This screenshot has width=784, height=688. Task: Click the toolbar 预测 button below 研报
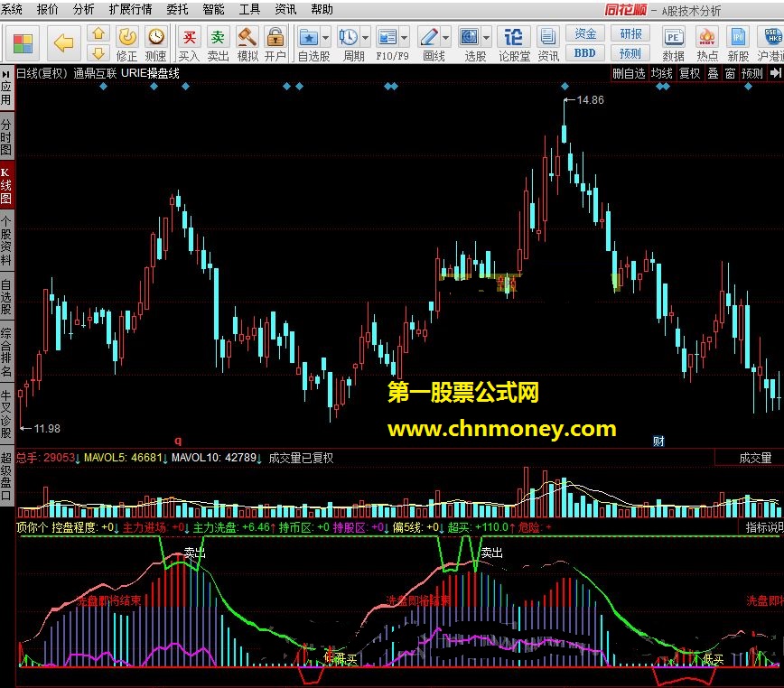click(630, 52)
